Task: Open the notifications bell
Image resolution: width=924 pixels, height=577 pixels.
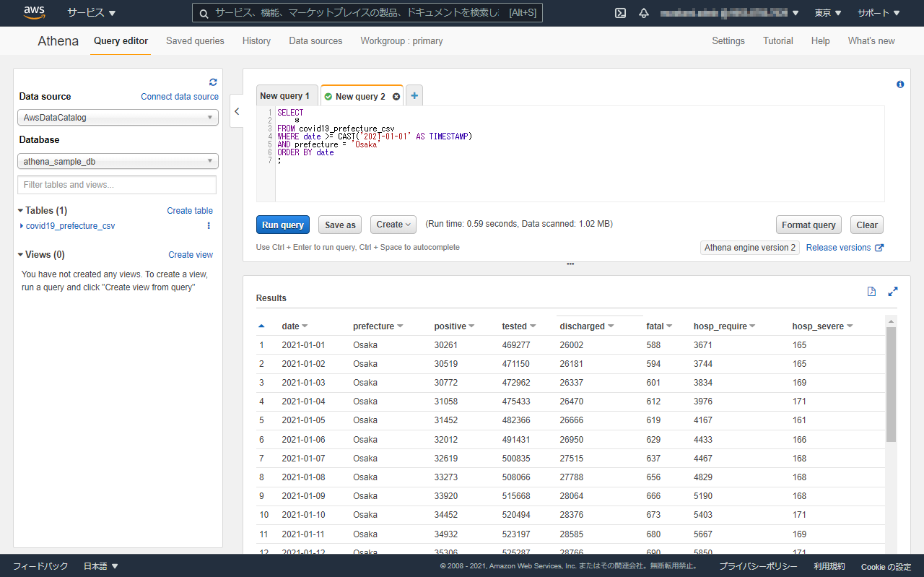Action: pyautogui.click(x=644, y=13)
